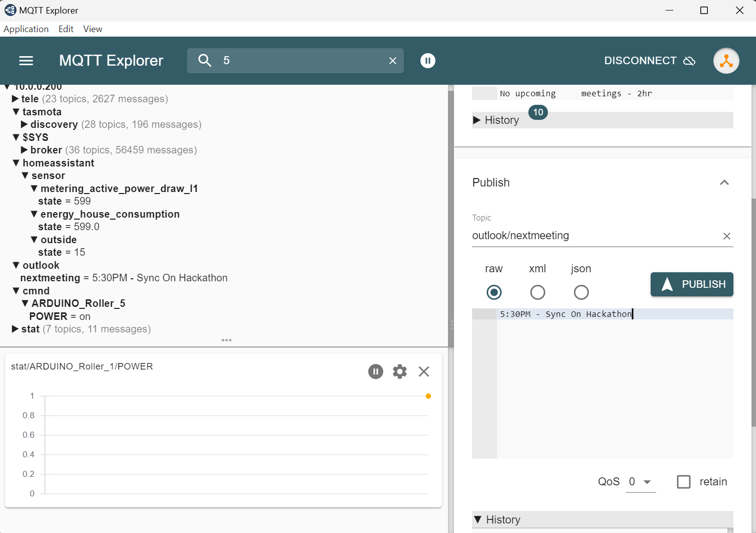Enable the retain checkbox

coord(684,482)
